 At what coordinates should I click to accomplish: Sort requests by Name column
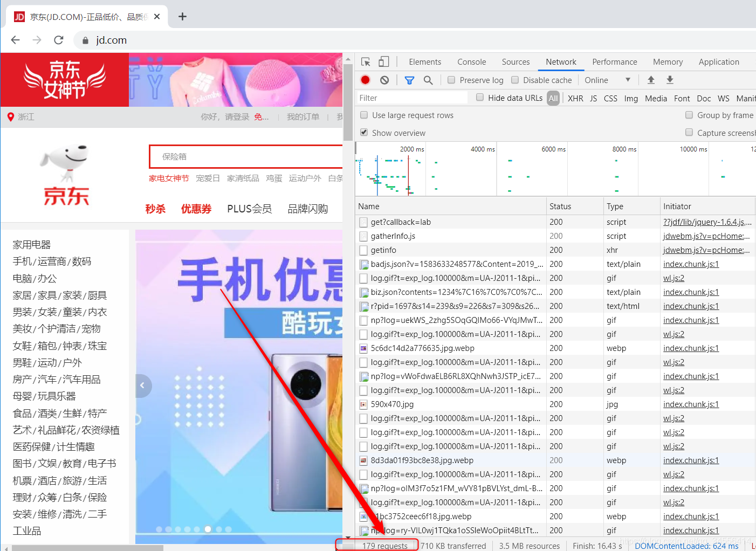tap(451, 206)
